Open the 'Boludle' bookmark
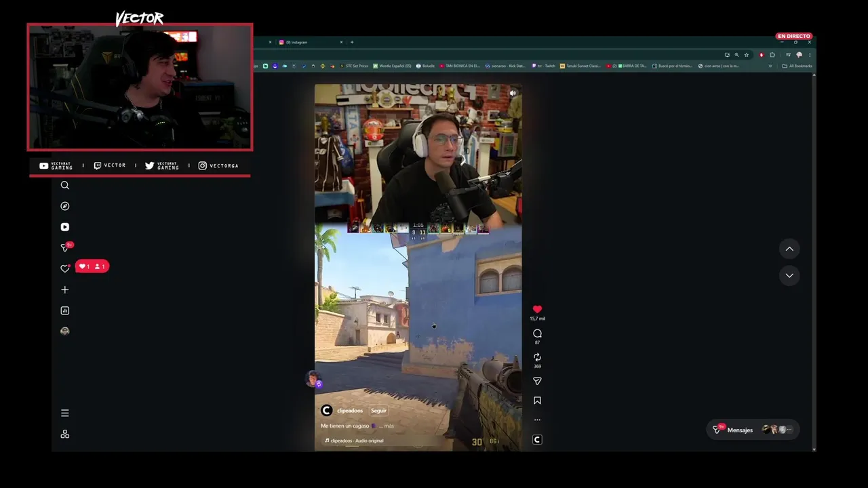The width and height of the screenshot is (868, 488). click(425, 66)
